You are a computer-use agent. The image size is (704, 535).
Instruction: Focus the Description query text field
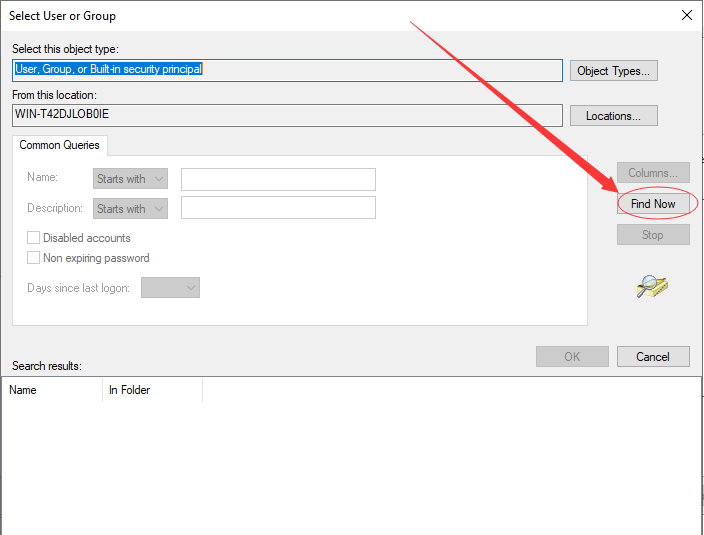point(278,207)
